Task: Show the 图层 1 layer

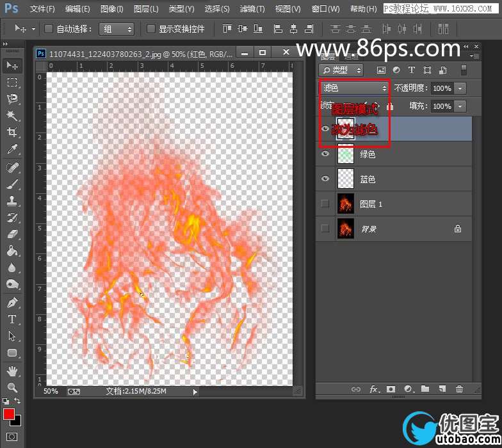Action: click(325, 204)
